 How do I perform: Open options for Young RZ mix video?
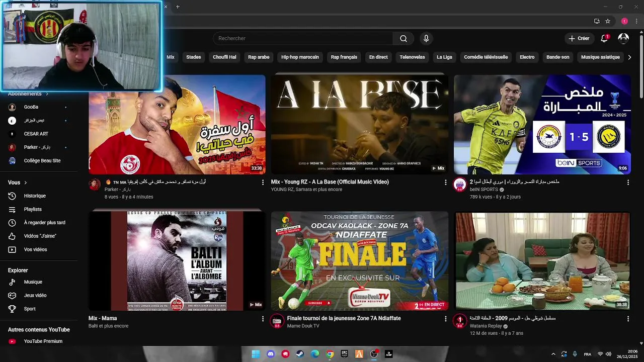point(445,183)
